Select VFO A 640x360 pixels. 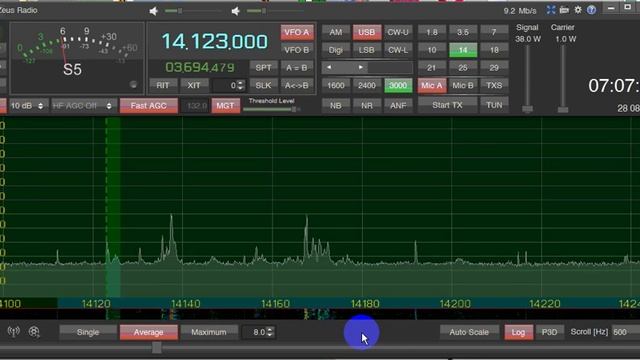pos(297,33)
